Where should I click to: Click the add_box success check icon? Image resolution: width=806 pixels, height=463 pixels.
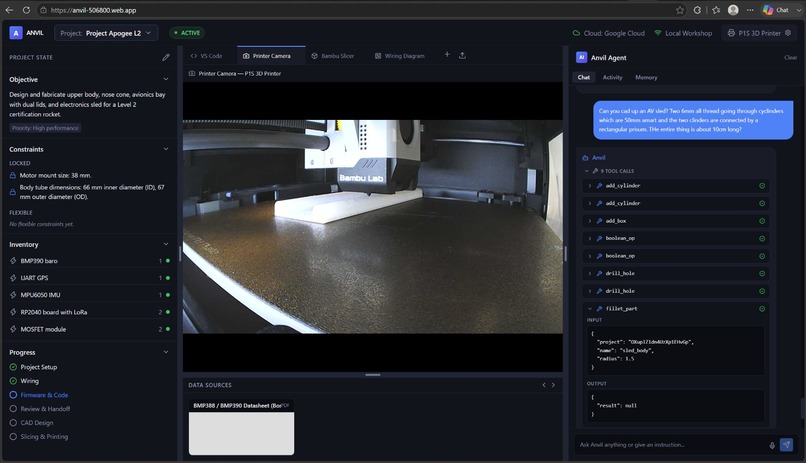pos(762,221)
